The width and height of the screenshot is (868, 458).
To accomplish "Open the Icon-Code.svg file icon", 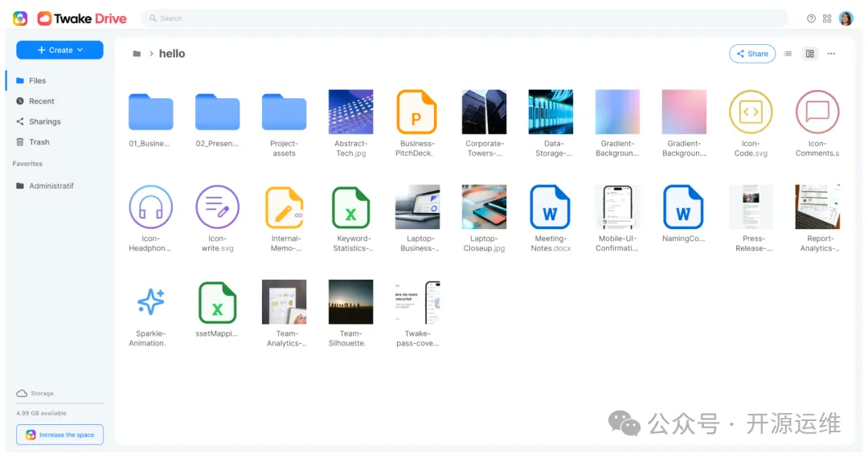I will tap(750, 112).
